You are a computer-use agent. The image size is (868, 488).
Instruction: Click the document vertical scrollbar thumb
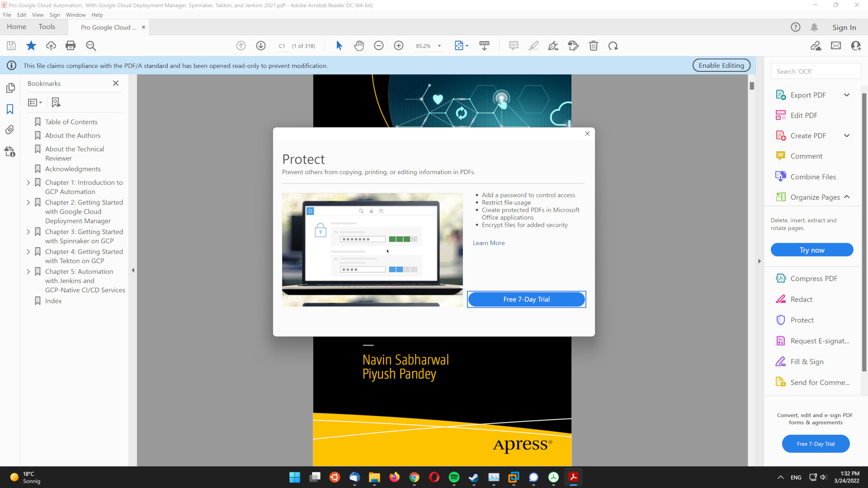click(752, 86)
